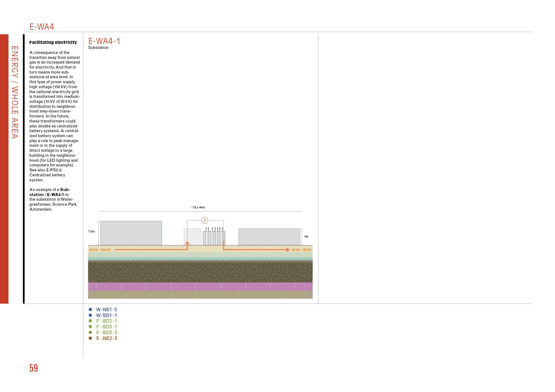Click the lightning bolt electricity icon
Viewport: 555px width, 392px height.
click(x=205, y=220)
